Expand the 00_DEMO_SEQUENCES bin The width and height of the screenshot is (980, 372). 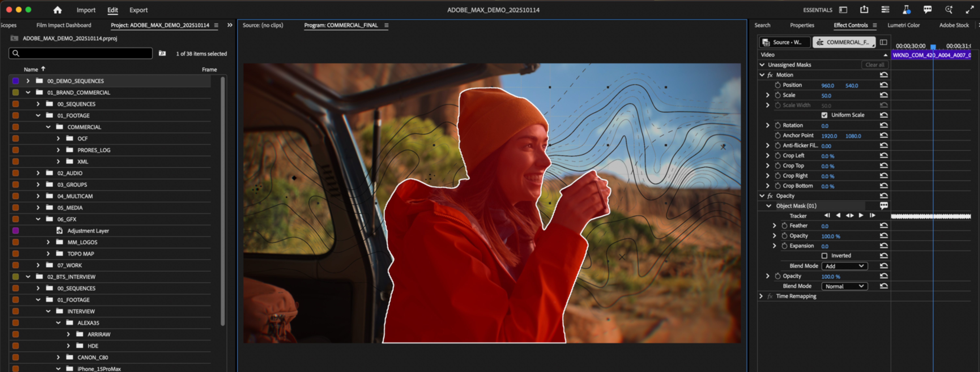click(x=28, y=81)
